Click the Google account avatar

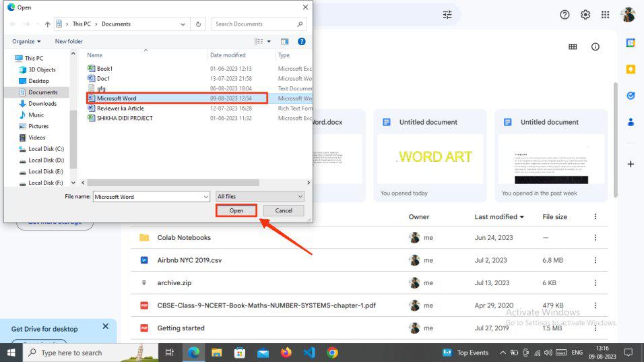point(628,15)
